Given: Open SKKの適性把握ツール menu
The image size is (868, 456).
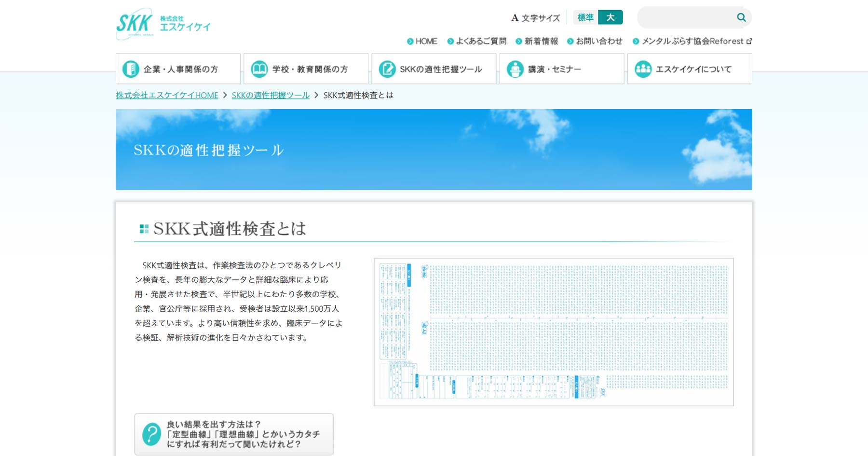Looking at the screenshot, I should click(434, 69).
